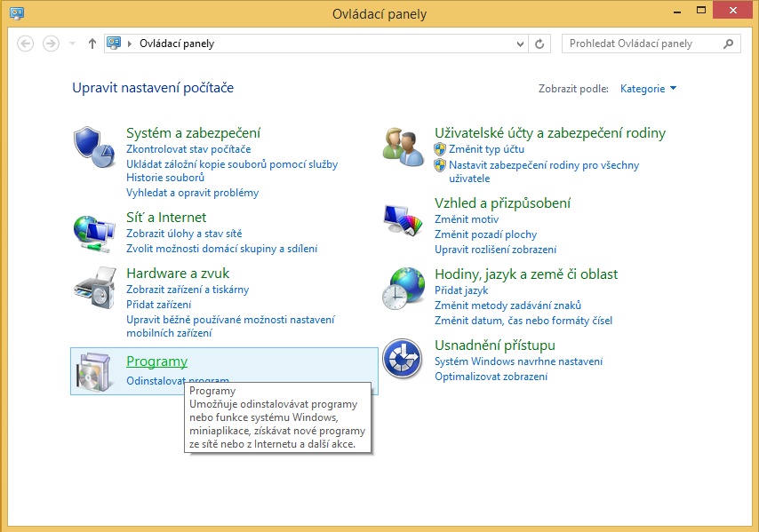
Task: Click the Hardware a zvuk printer icon
Action: pos(93,287)
